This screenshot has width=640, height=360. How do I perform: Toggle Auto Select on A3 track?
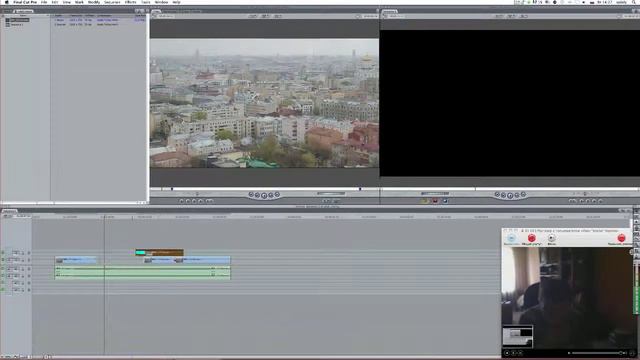(29, 282)
